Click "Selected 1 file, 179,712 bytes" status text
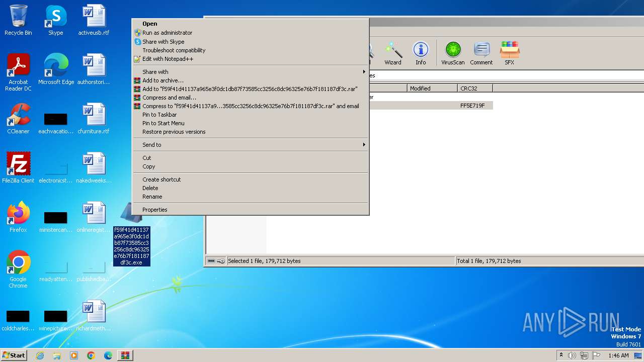 pyautogui.click(x=264, y=261)
